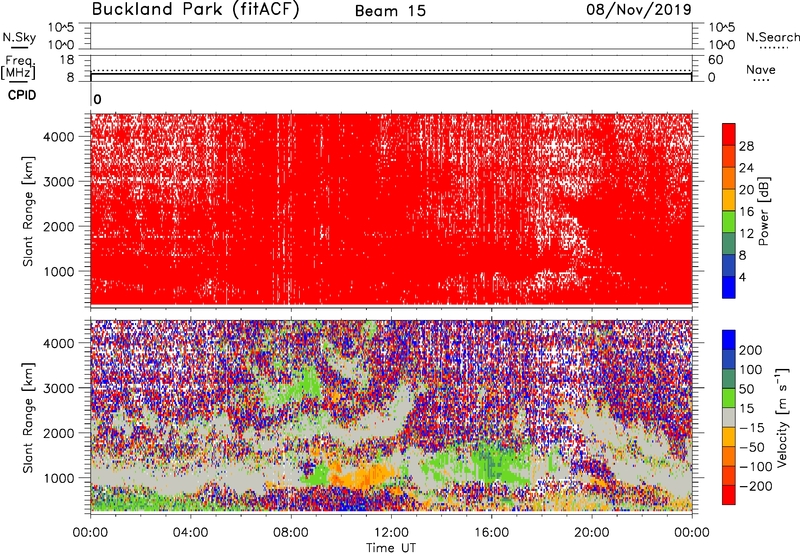
Task: Click the 2000 tick on power panel
Action: coord(59,226)
